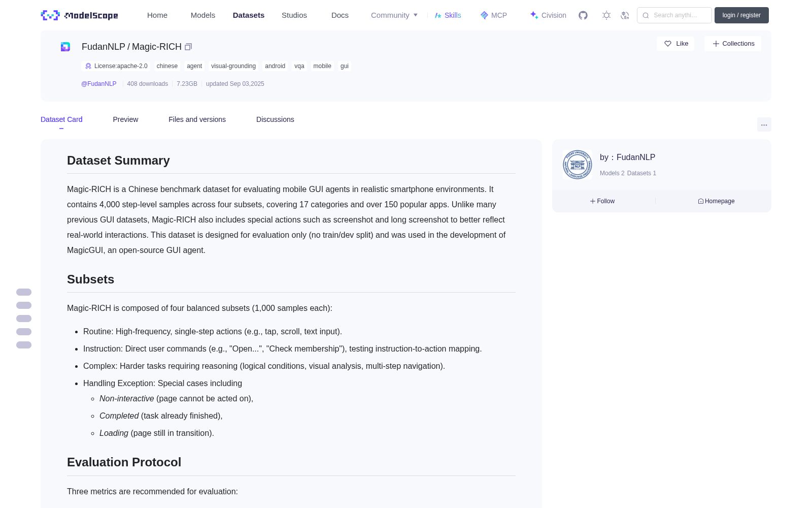Select the gui tag
Screen dimensions: 812x508
(x=345, y=66)
